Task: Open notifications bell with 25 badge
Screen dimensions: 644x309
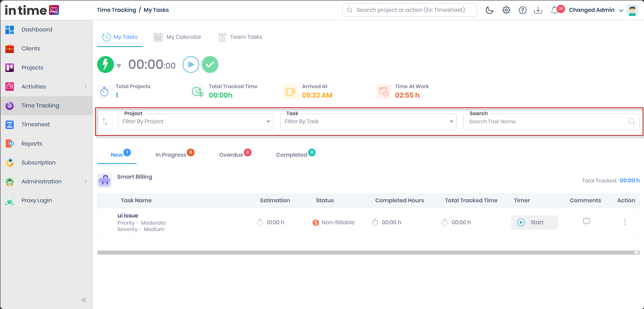Action: tap(557, 10)
